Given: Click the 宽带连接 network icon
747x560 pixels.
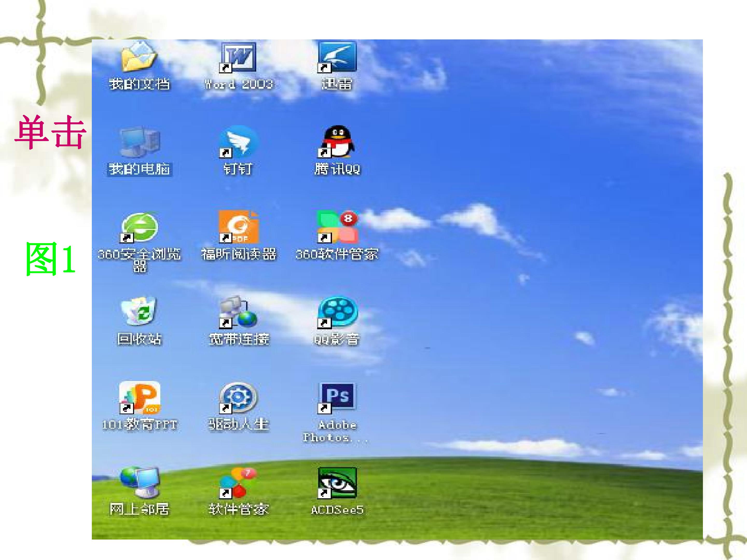Looking at the screenshot, I should pyautogui.click(x=238, y=312).
